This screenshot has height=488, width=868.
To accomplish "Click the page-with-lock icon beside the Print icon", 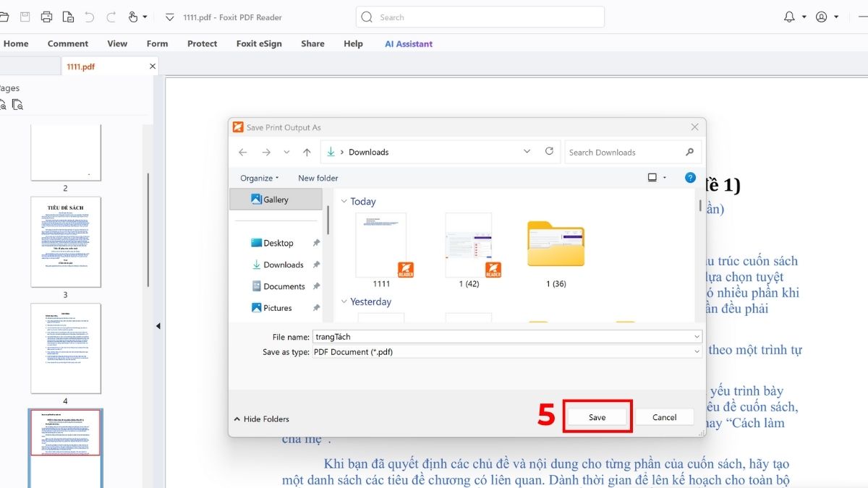I will 68,17.
